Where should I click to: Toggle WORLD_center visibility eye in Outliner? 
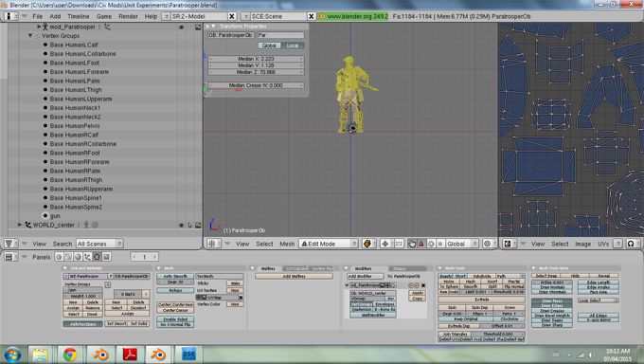181,225
